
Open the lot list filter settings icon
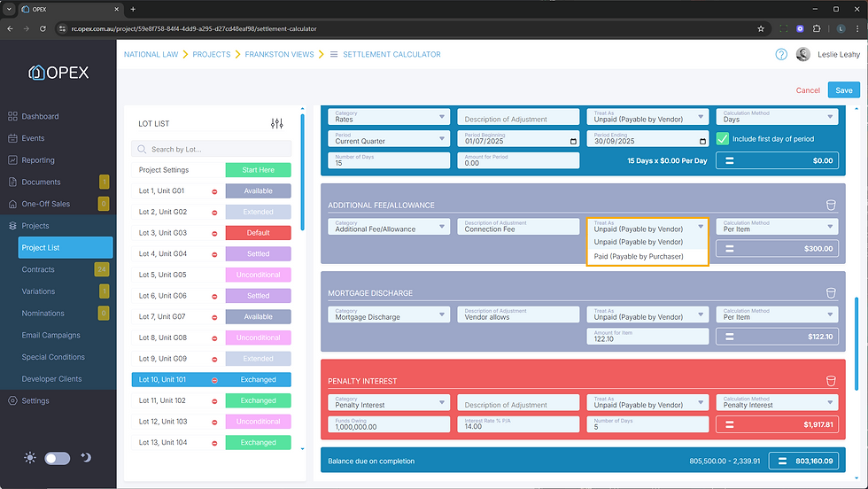pyautogui.click(x=276, y=123)
